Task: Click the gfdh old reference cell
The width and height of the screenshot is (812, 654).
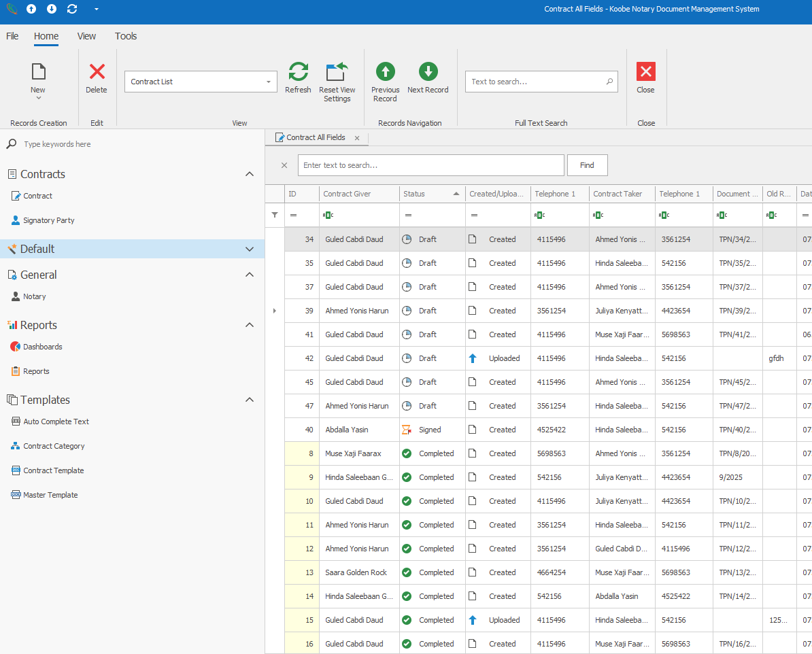Action: 779,358
